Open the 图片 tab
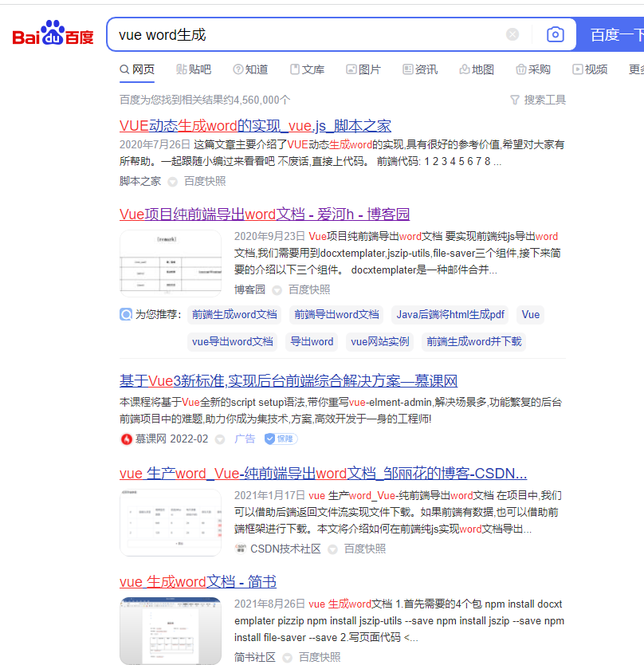Screen dimensions: 644x665 click(x=363, y=69)
